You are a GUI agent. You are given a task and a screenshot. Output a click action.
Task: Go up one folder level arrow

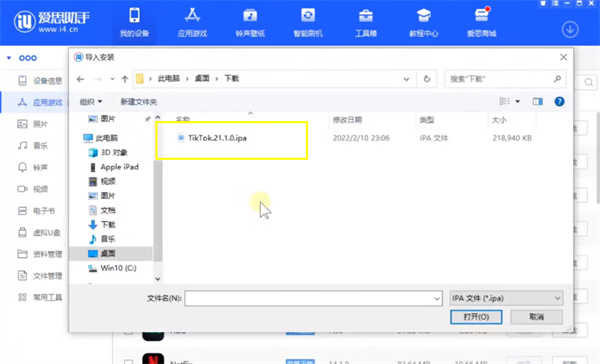tap(125, 79)
